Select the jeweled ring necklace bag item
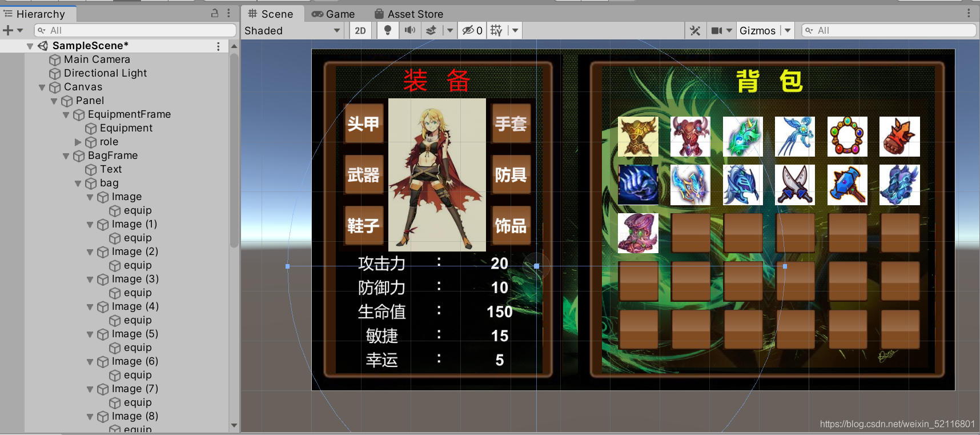Viewport: 980px width, 435px height. coord(848,137)
